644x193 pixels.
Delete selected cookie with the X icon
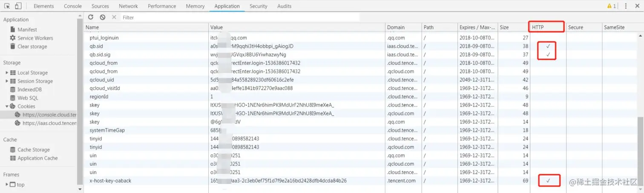(x=114, y=17)
